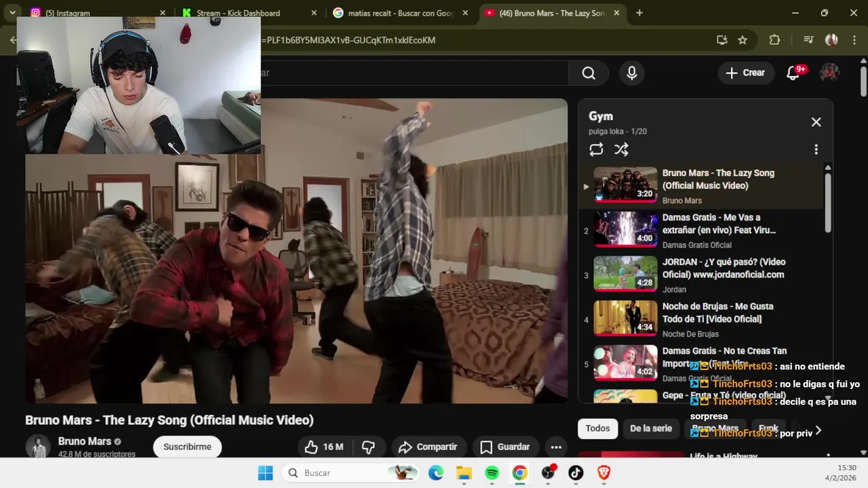Screen dimensions: 868x488
Task: Click the YouTube search magnifier button
Action: pos(589,73)
